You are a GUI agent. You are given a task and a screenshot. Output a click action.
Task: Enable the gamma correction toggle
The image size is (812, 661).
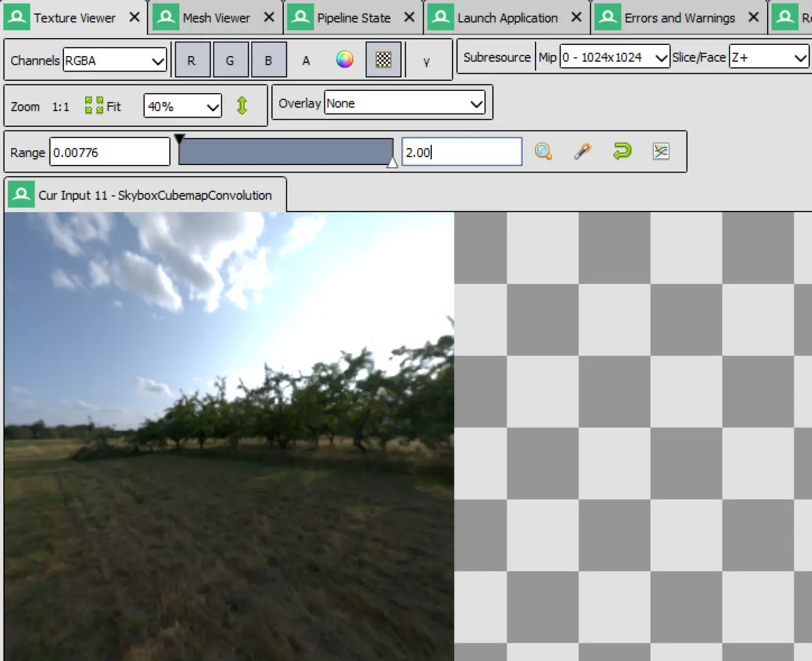click(x=427, y=60)
